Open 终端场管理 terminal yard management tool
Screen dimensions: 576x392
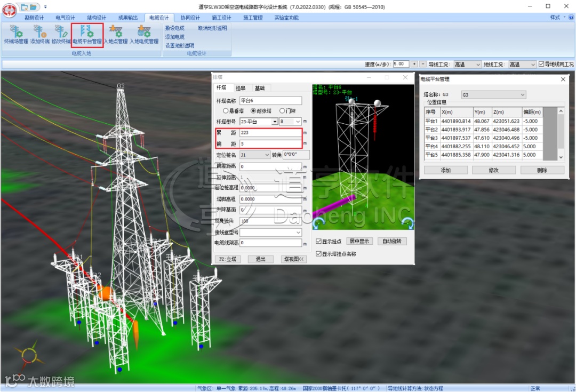[16, 34]
